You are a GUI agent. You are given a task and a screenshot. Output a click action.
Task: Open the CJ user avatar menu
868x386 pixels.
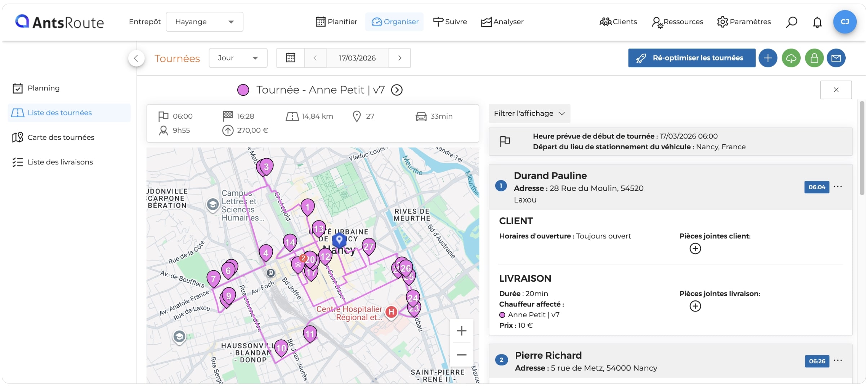(x=845, y=22)
